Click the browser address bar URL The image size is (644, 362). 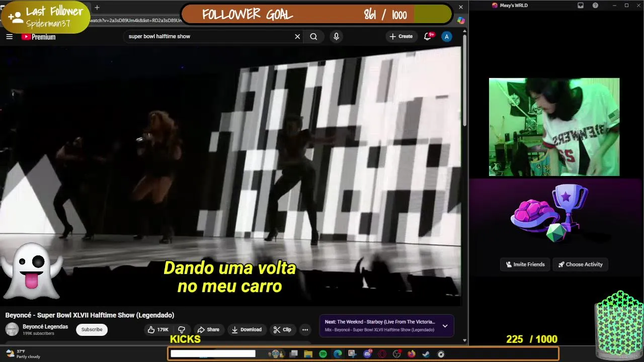click(x=136, y=21)
